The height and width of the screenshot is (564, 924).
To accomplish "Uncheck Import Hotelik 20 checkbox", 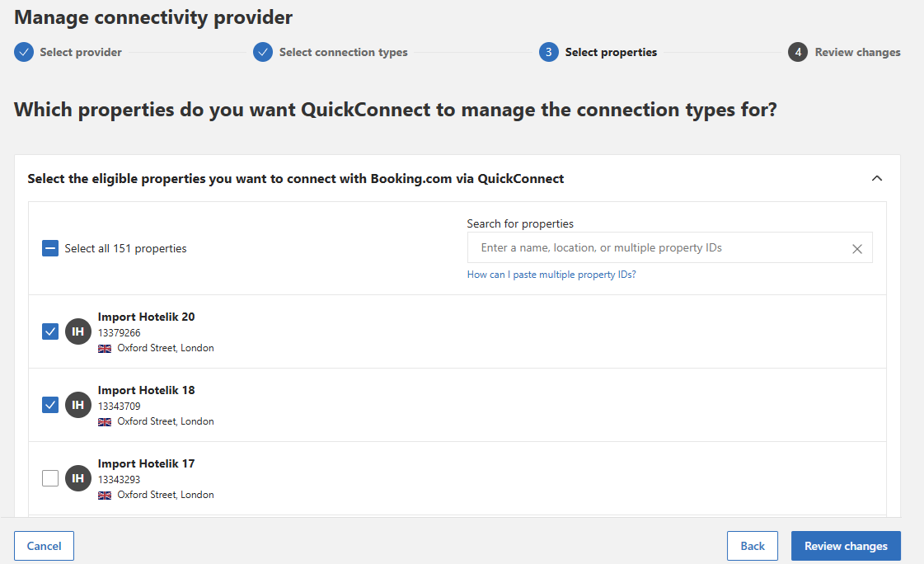I will tap(50, 331).
